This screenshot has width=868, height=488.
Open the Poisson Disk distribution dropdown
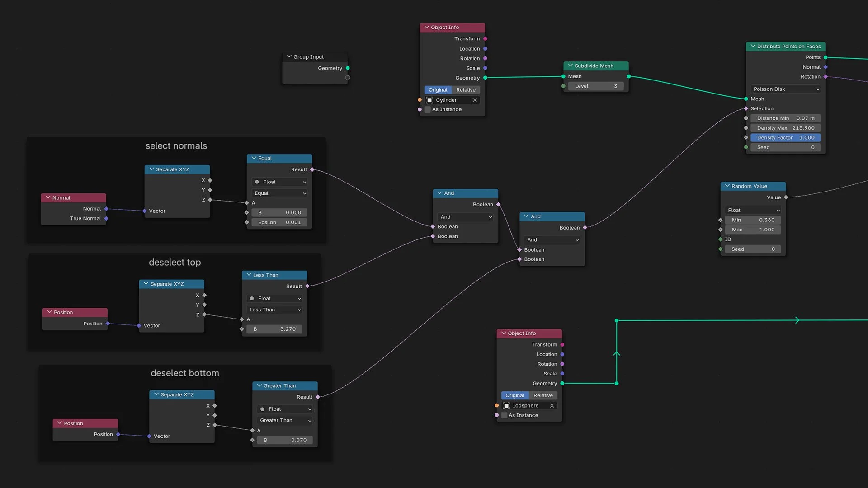[x=786, y=89]
